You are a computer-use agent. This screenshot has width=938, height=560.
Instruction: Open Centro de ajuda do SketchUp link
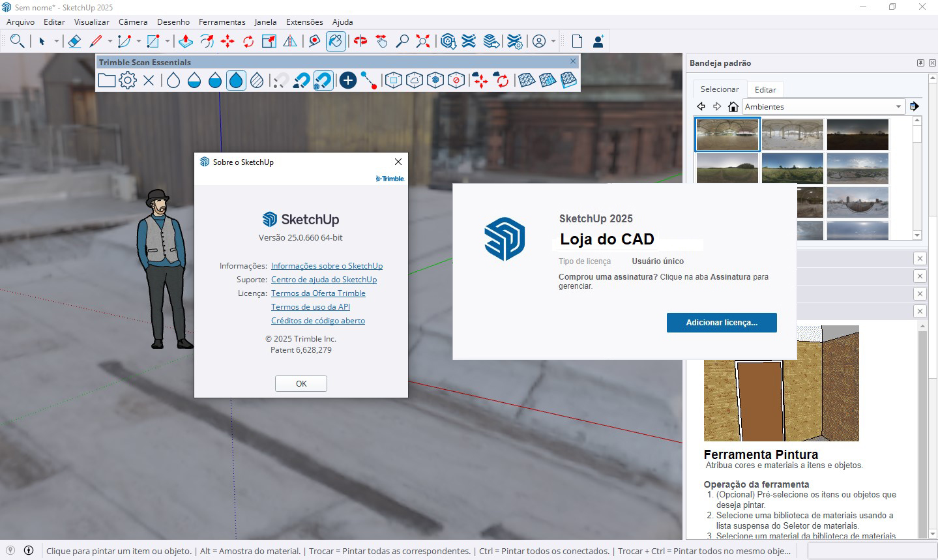[324, 280]
